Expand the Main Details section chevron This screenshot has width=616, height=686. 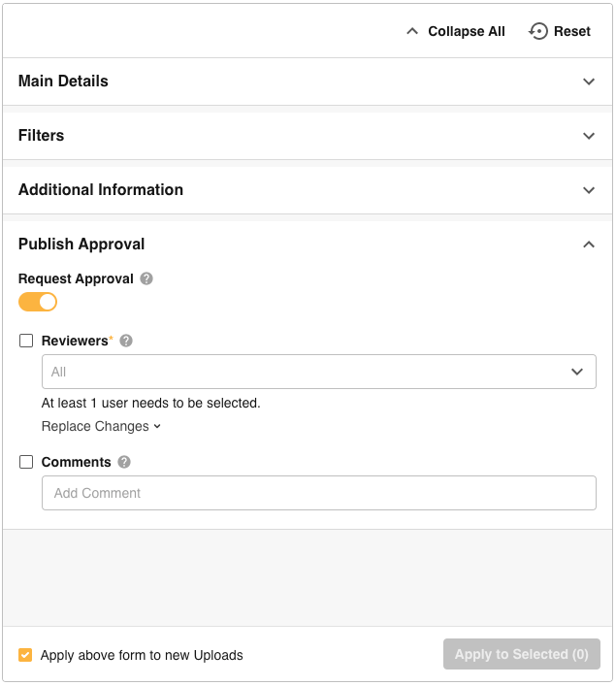[x=589, y=82]
